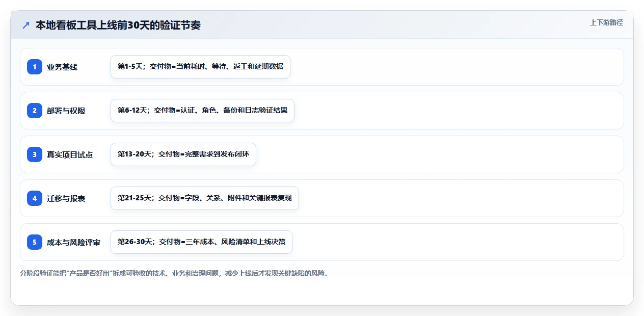Click the 业务基线 step label
644x316 pixels.
point(62,67)
